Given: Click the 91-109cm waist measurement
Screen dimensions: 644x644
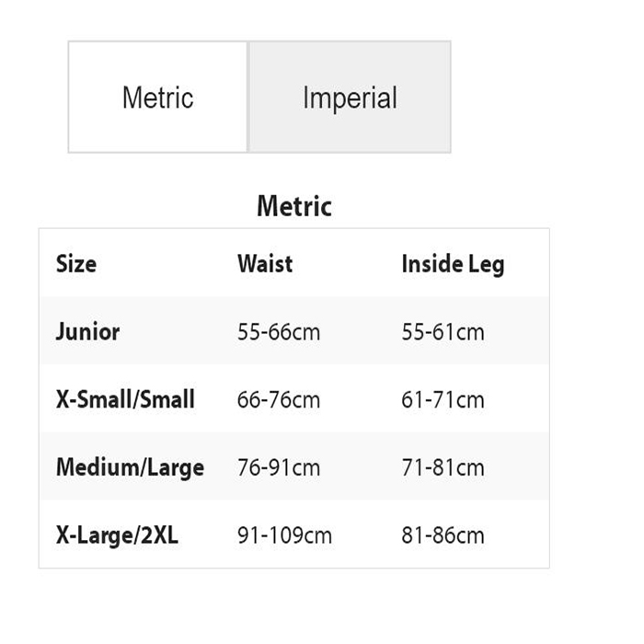Looking at the screenshot, I should pos(284,535).
